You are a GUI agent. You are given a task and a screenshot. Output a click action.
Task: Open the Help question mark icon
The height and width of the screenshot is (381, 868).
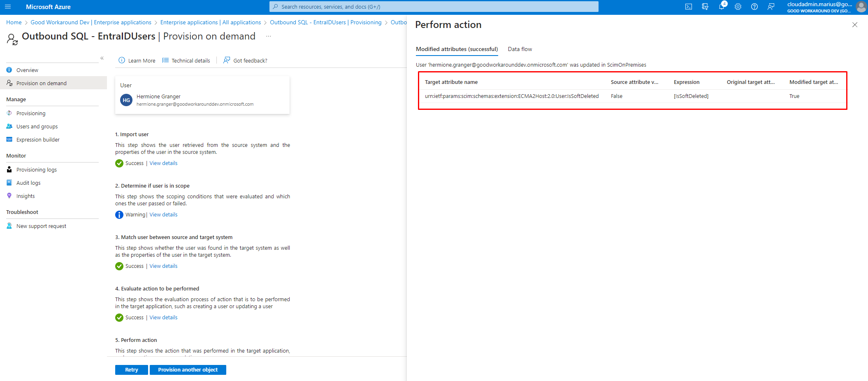(x=754, y=7)
